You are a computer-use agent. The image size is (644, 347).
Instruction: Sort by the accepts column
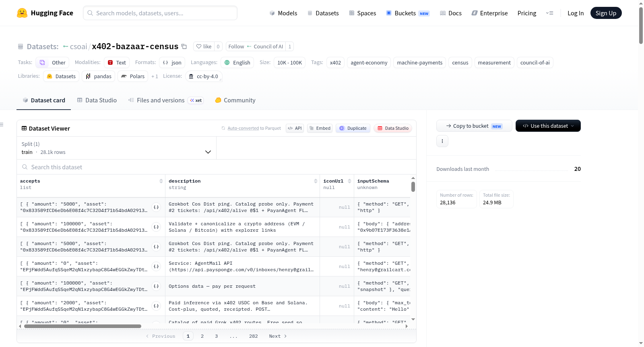161,181
